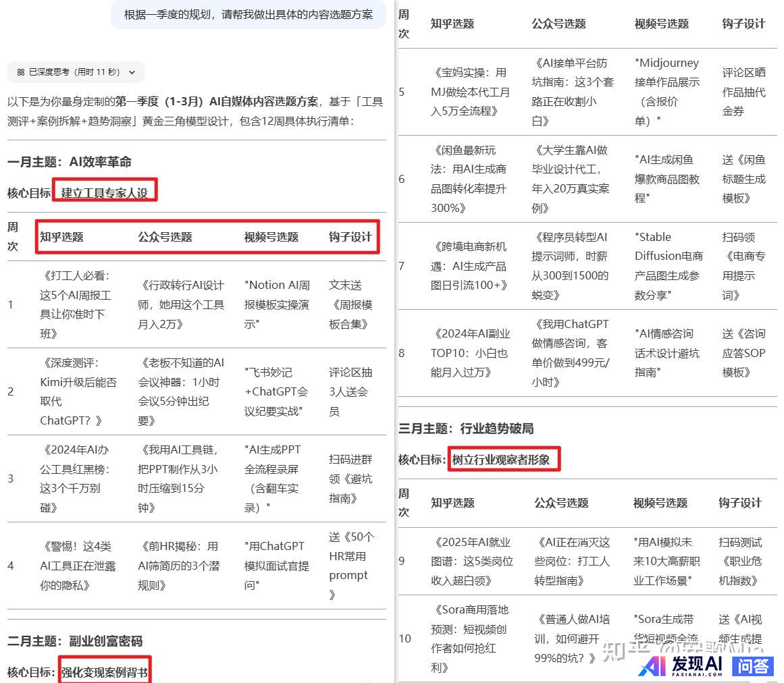Click the 知乎 watermark text
This screenshot has width=784, height=683.
(625, 649)
